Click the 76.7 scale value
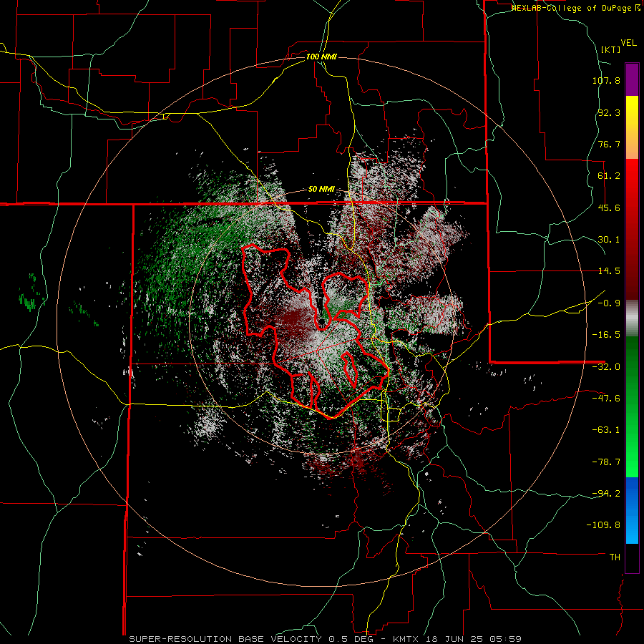 609,144
